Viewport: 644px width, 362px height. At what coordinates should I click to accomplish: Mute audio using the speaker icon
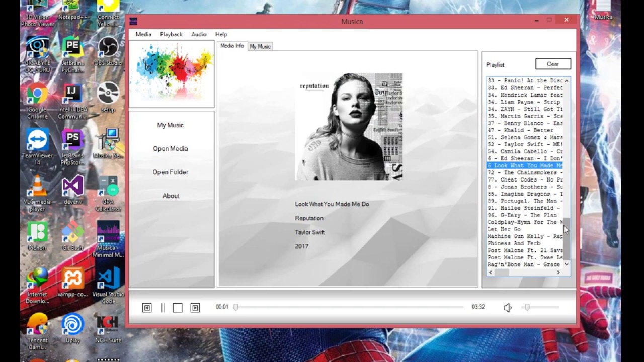(508, 308)
